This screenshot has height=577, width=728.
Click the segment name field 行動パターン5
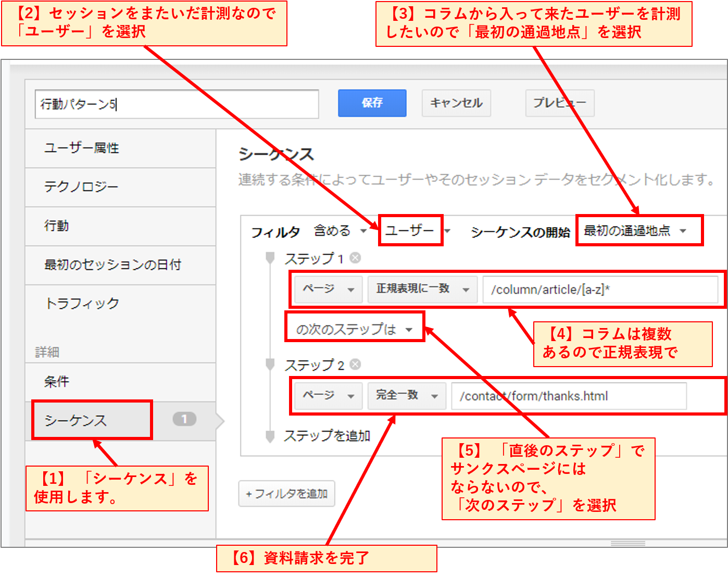177,104
